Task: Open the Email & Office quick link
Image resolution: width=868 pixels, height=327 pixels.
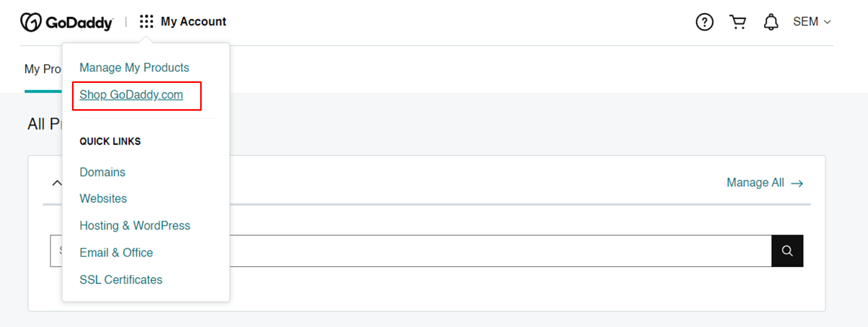Action: pyautogui.click(x=116, y=253)
